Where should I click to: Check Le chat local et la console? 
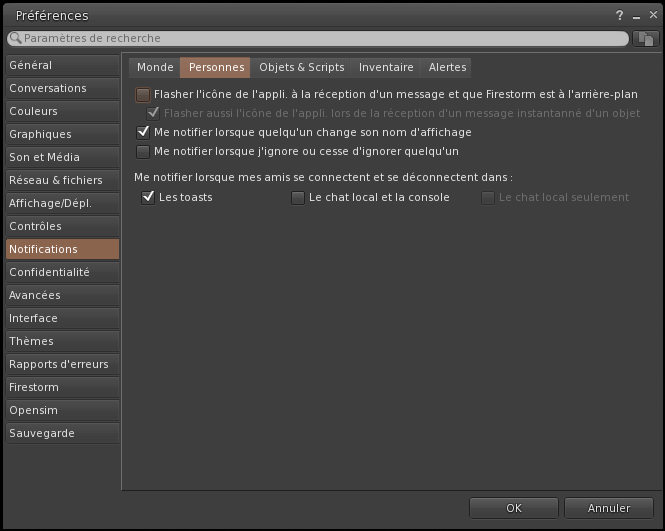pos(298,198)
